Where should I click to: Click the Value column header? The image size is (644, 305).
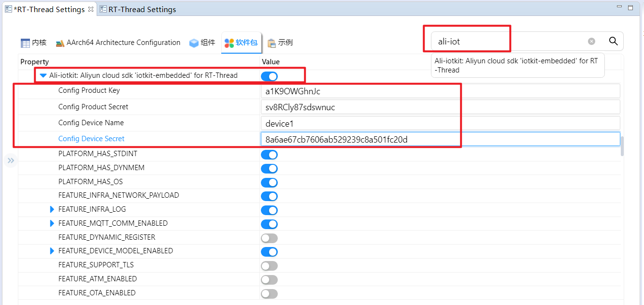coord(271,62)
